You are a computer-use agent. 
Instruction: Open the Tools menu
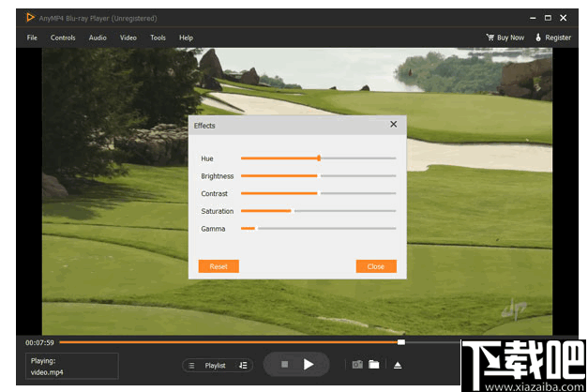[158, 38]
